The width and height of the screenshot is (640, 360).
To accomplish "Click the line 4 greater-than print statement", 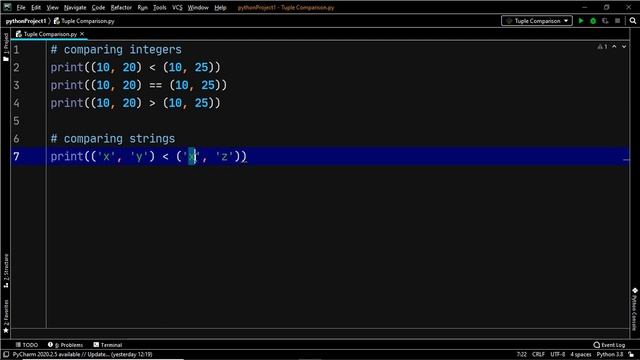I will point(136,103).
